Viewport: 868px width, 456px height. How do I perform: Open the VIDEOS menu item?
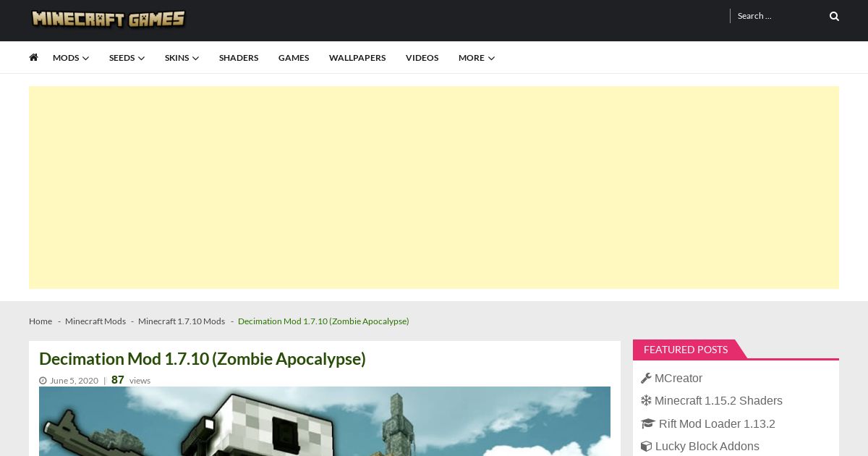coord(422,58)
